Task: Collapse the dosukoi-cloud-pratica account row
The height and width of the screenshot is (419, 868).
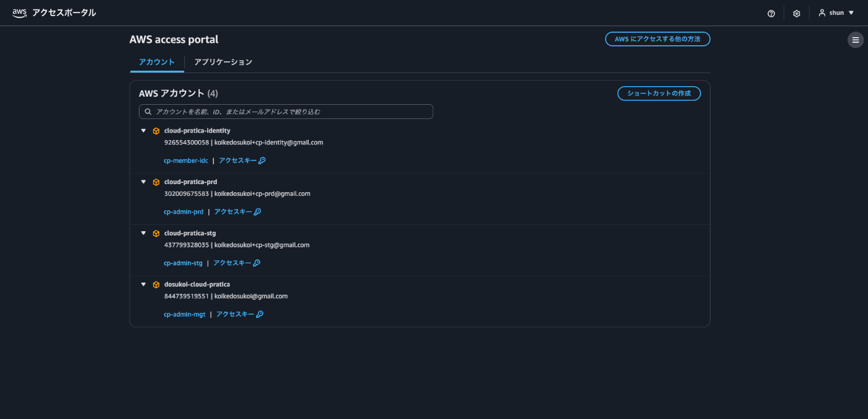Action: click(x=143, y=284)
